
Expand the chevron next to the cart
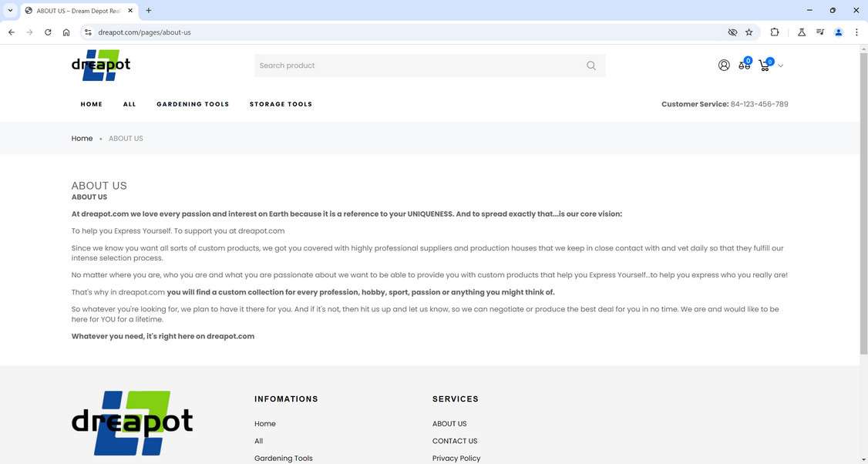pyautogui.click(x=780, y=66)
